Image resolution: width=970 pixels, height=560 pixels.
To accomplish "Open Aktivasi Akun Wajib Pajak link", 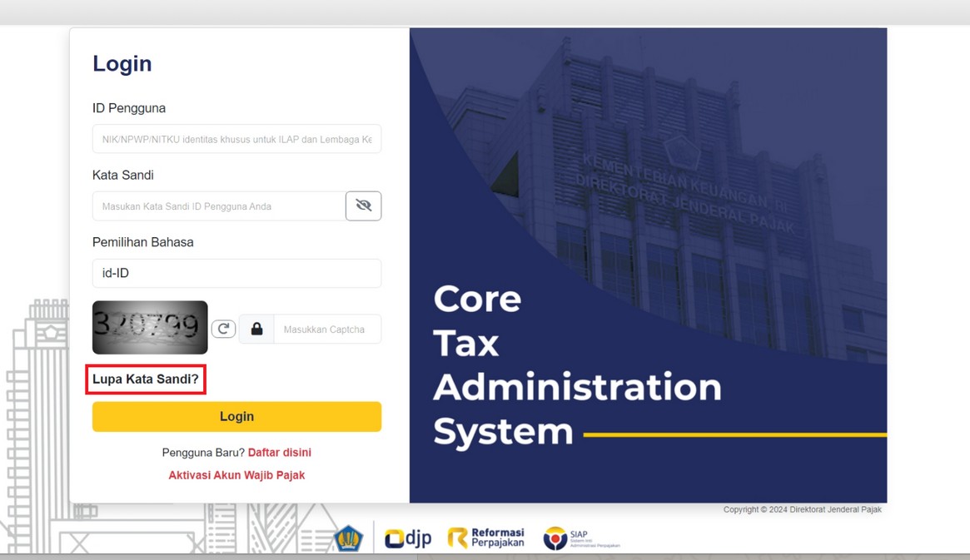I will [236, 475].
